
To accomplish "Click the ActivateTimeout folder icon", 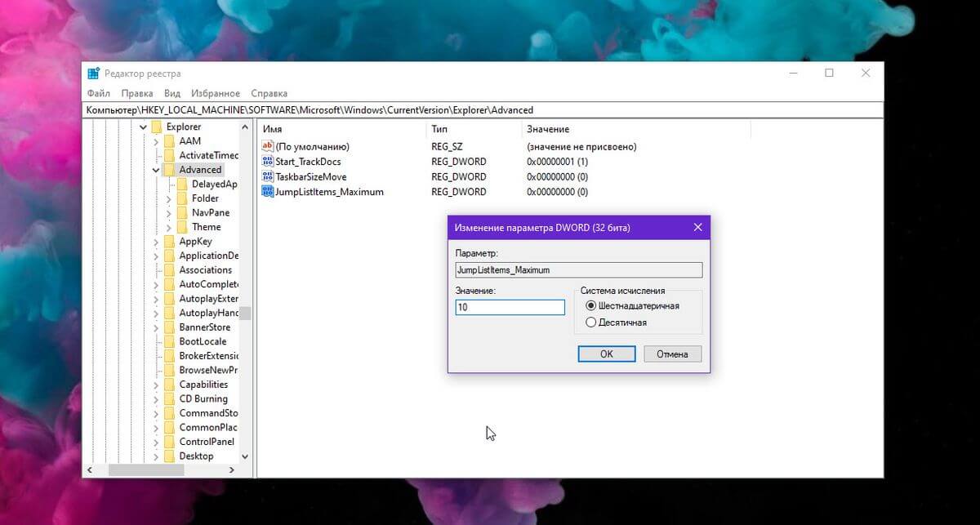I will click(x=169, y=155).
